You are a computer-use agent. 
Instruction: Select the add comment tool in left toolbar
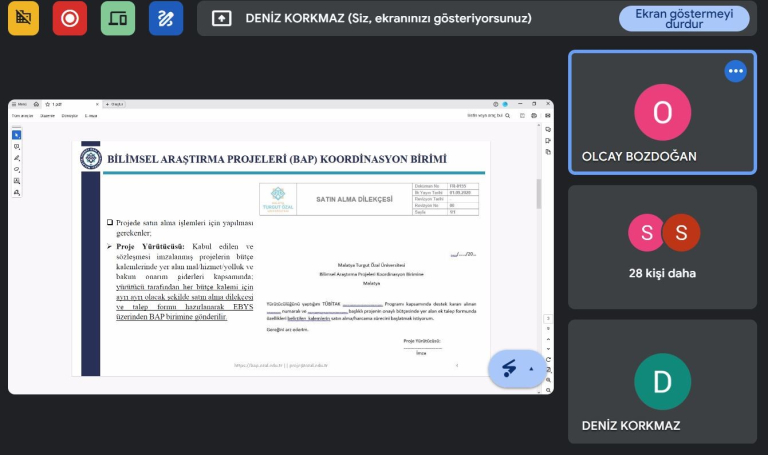(16, 147)
